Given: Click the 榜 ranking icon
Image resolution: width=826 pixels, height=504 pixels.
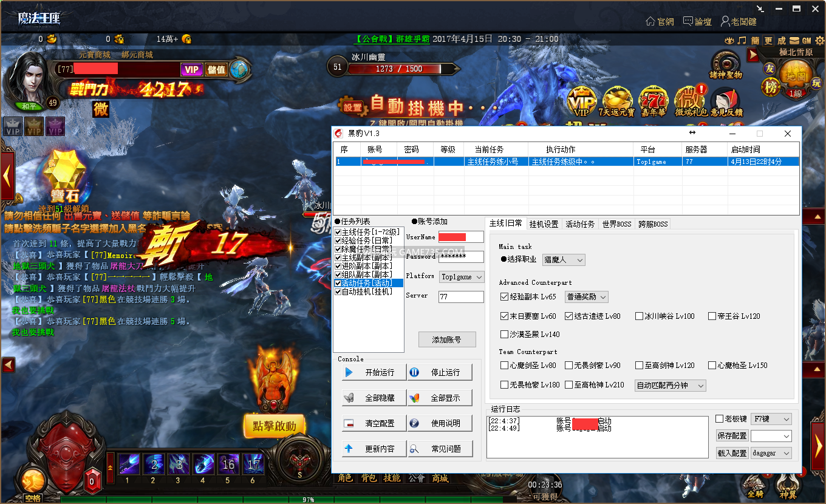Looking at the screenshot, I should tap(771, 87).
